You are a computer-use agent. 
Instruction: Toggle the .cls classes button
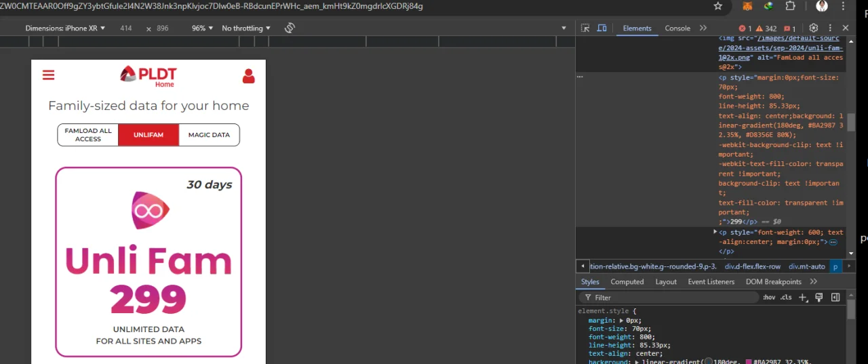tap(786, 298)
